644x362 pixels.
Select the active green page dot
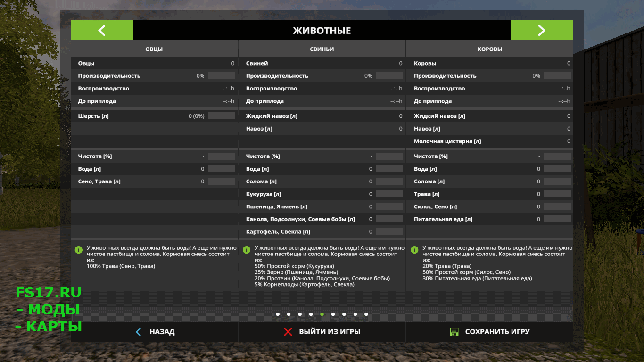coord(322,314)
